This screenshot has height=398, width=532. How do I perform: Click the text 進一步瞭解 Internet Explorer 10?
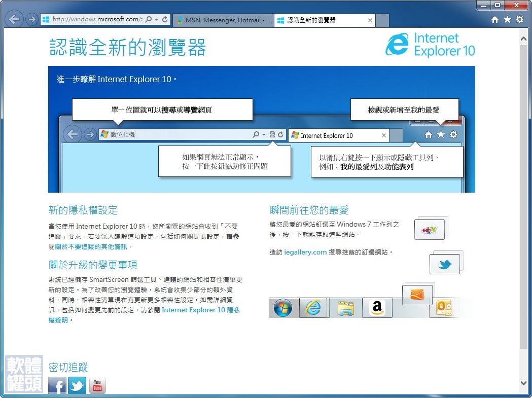[116, 80]
